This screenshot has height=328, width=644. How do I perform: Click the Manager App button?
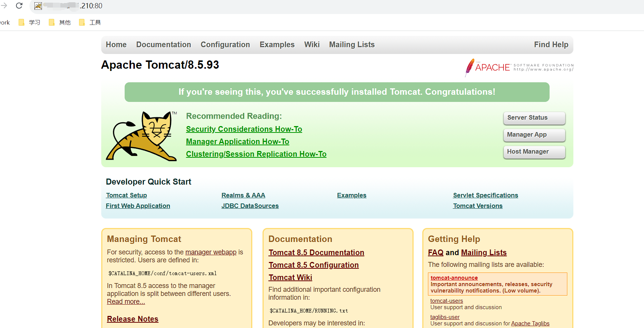click(534, 135)
